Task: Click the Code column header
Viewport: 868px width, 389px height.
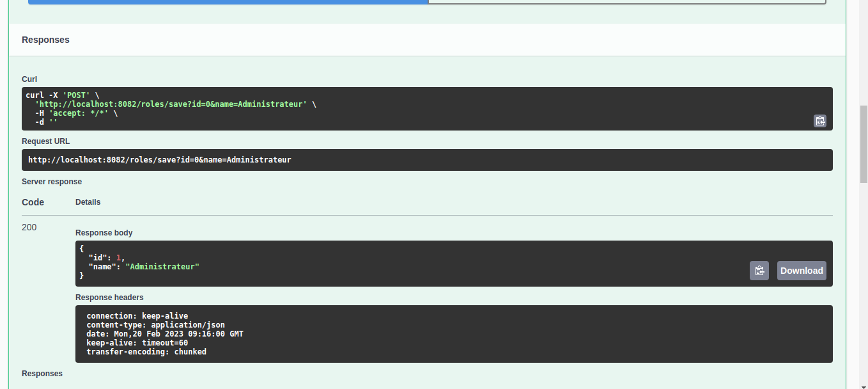Action: (33, 202)
